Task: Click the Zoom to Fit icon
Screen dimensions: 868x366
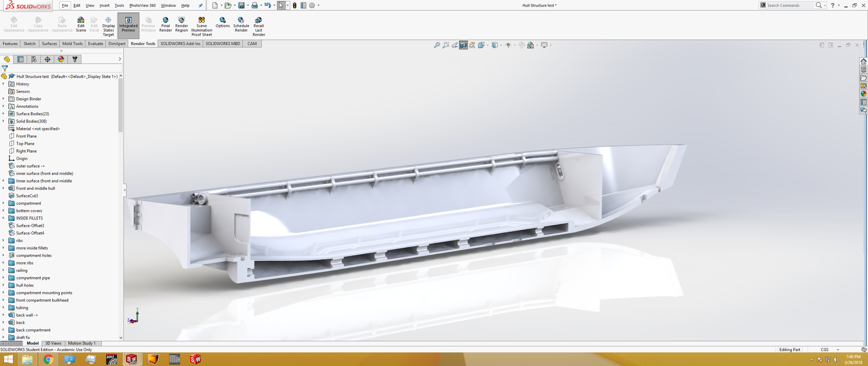Action: (437, 45)
